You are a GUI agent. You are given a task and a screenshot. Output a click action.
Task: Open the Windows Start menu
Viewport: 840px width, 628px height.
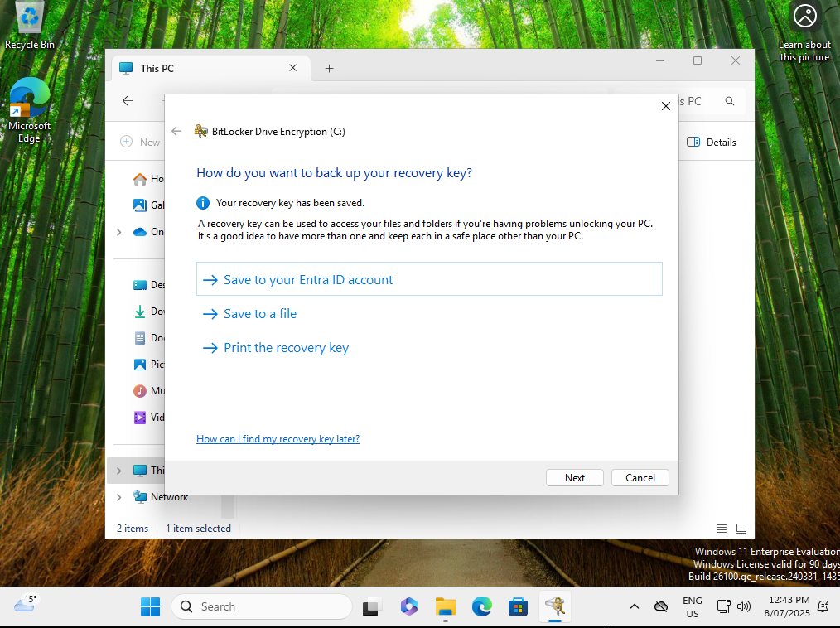[151, 606]
